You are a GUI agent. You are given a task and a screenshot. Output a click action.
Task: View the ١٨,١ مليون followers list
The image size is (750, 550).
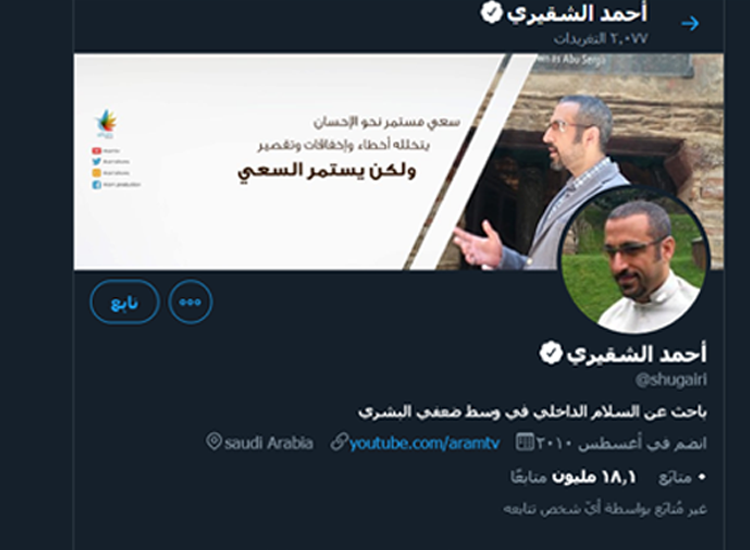coord(574,477)
